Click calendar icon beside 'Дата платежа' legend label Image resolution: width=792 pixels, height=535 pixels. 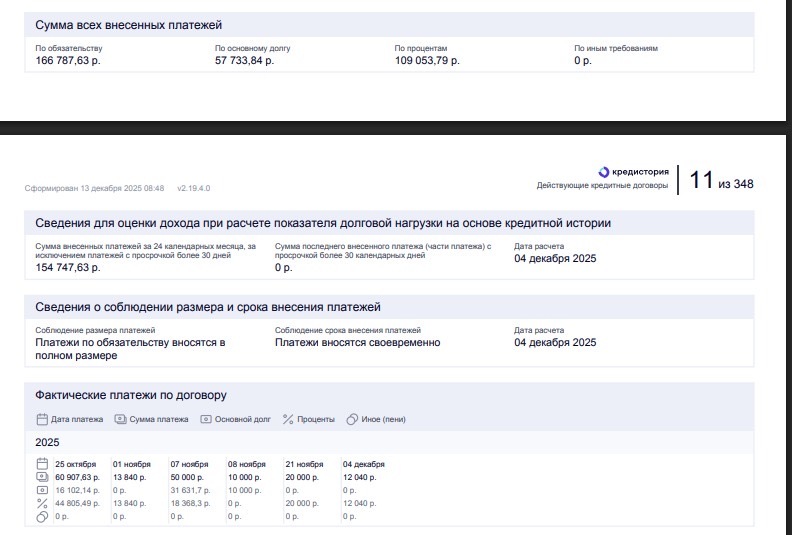[x=42, y=419]
